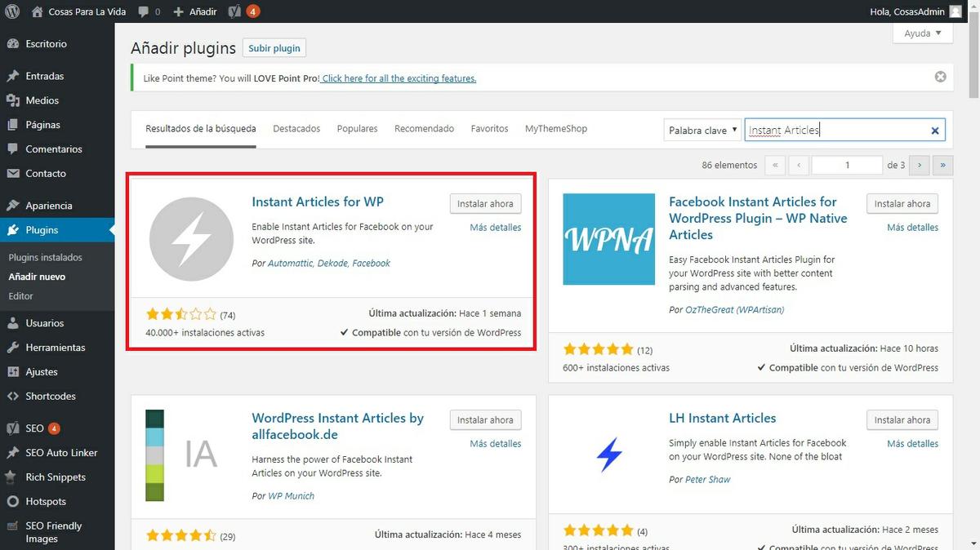Switch to the Populares tab
This screenshot has width=980, height=550.
(x=357, y=129)
